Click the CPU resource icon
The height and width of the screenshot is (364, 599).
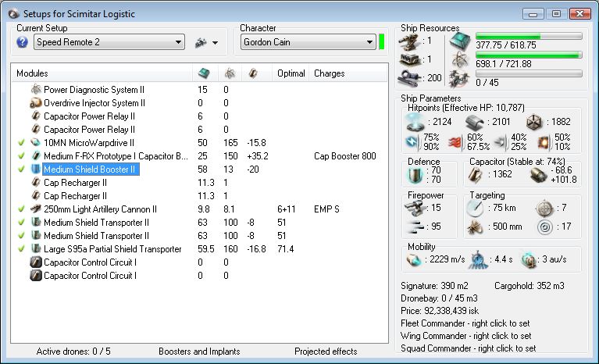click(459, 41)
